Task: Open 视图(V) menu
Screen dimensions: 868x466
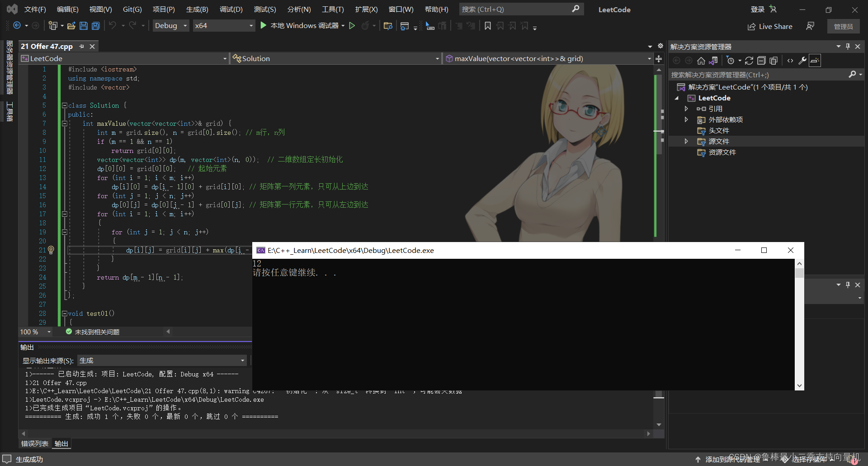Action: 100,9
